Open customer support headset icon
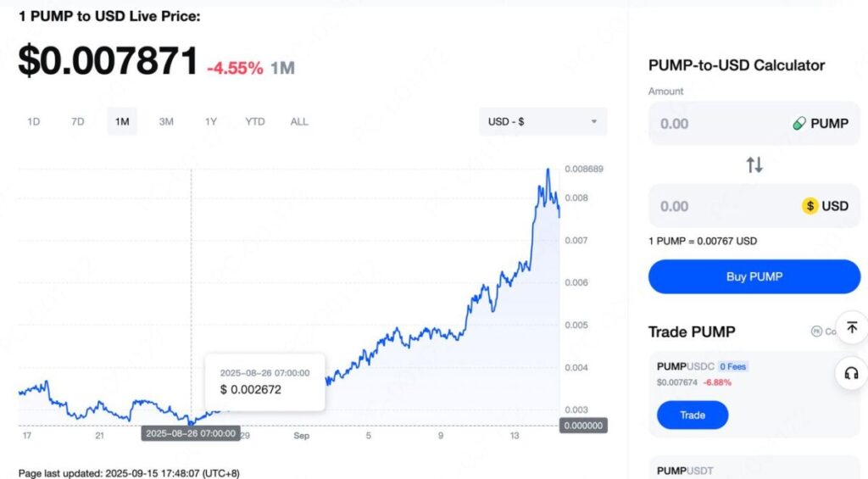This screenshot has height=479, width=868. (x=851, y=373)
